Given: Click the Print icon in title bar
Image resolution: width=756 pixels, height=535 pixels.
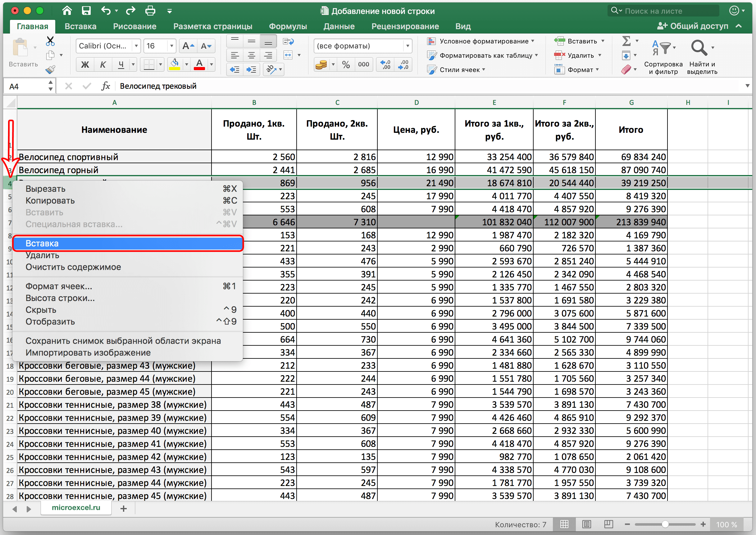Looking at the screenshot, I should tap(150, 11).
